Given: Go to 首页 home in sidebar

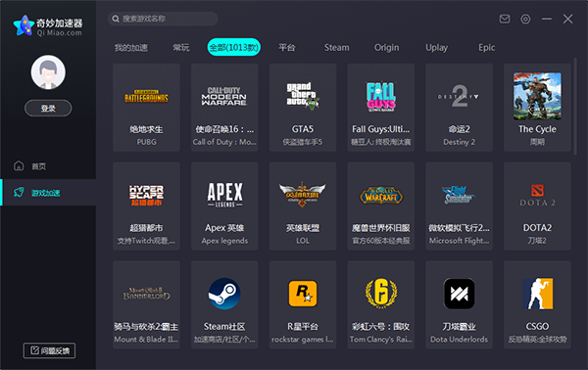Looking at the screenshot, I should (48, 165).
